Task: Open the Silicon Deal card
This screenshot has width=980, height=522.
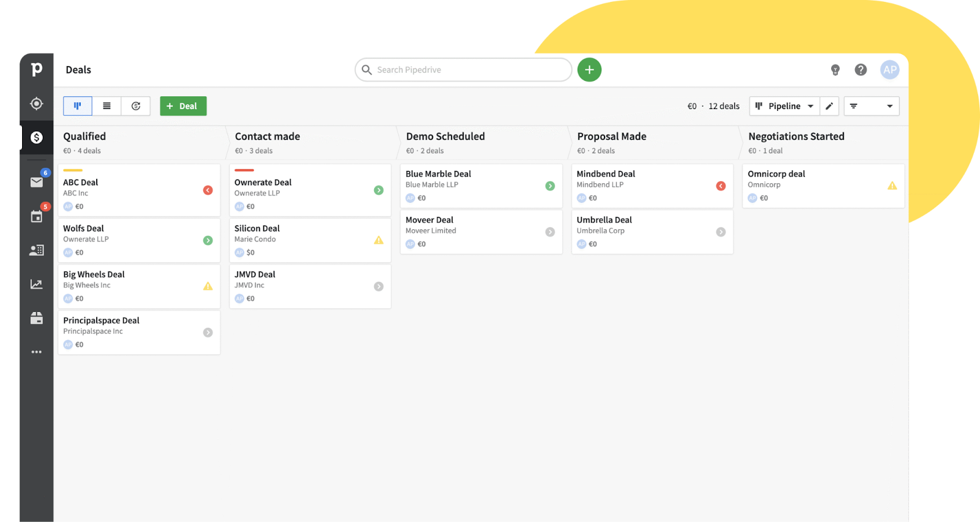Action: [x=310, y=240]
